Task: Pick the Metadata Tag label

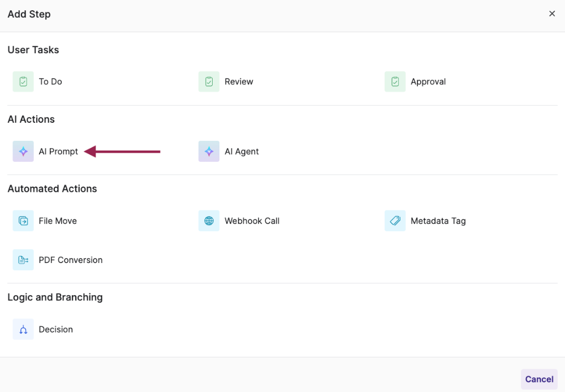Action: pos(438,221)
